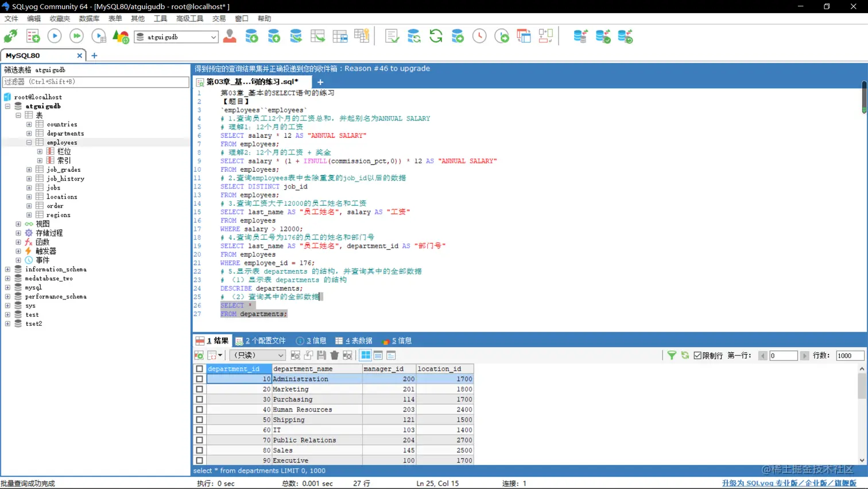Open the 文件 menu
This screenshot has width=868, height=489.
(x=11, y=18)
